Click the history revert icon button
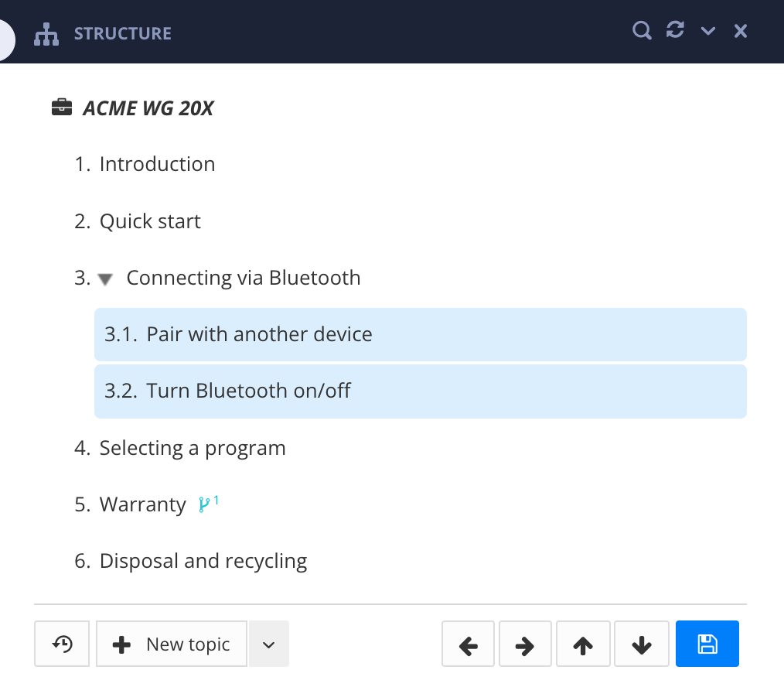 point(62,644)
